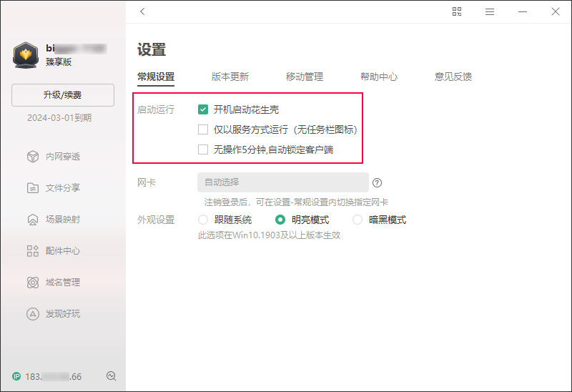Open the hamburger menu in title bar

tap(490, 11)
